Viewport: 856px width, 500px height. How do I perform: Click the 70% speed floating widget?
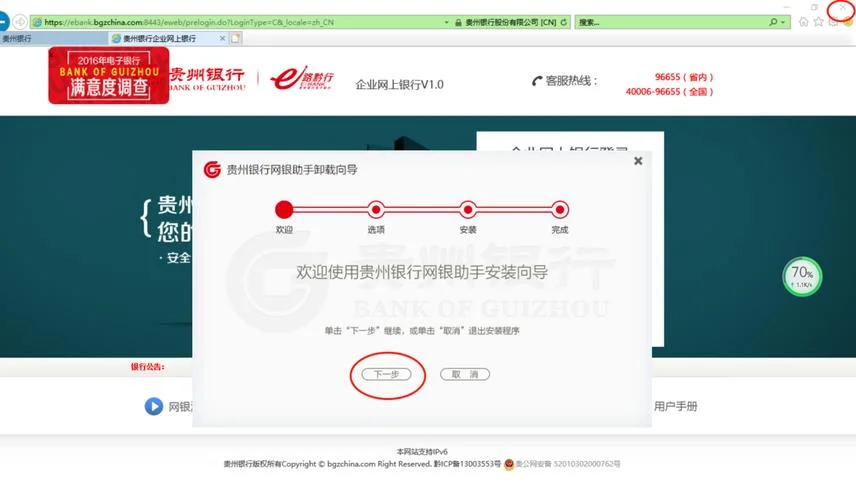point(802,276)
